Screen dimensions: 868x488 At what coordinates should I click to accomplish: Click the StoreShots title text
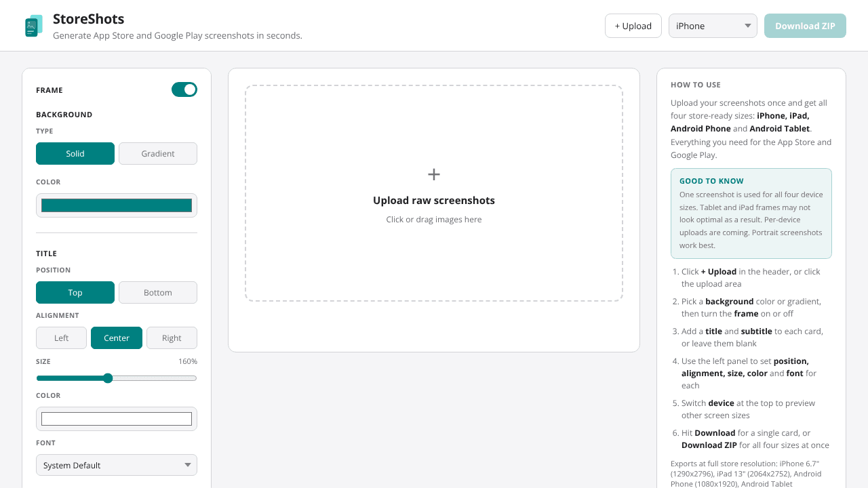pos(88,19)
